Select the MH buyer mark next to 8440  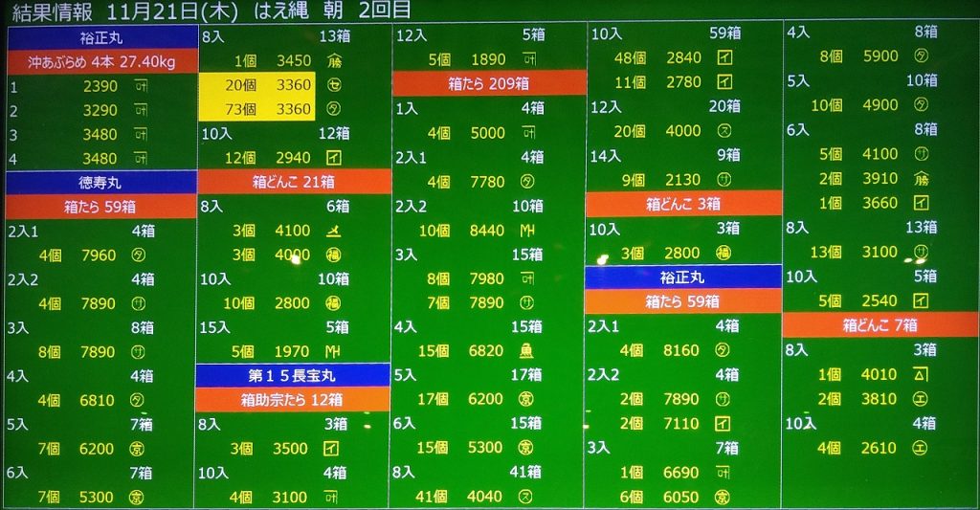[526, 230]
